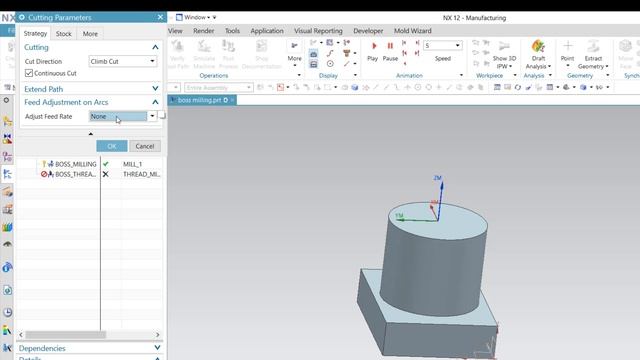
Task: Cancel the Cutting Parameters dialog
Action: click(145, 146)
